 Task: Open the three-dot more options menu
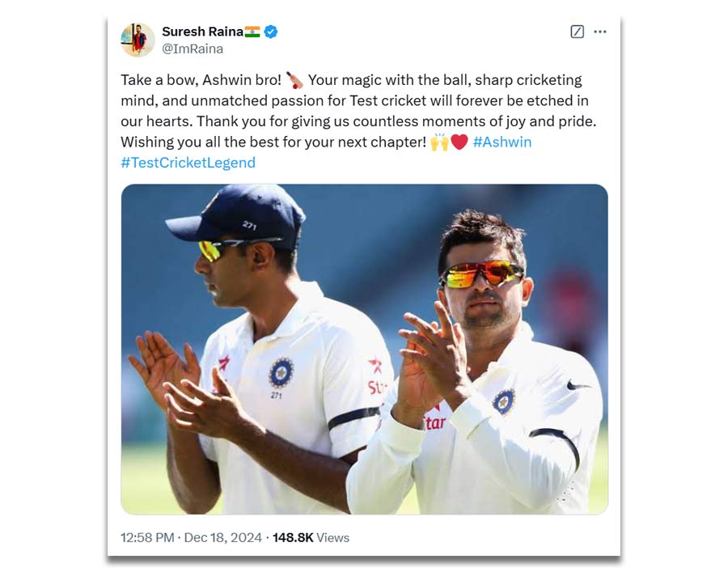click(600, 32)
